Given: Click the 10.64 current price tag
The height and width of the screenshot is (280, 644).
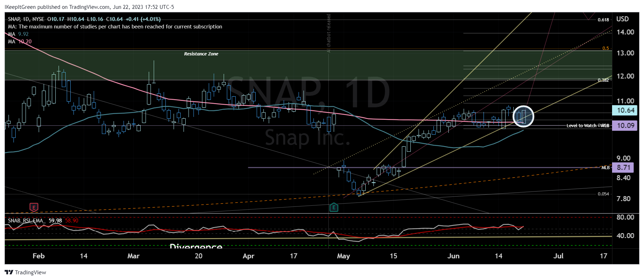Looking at the screenshot, I should coord(625,110).
